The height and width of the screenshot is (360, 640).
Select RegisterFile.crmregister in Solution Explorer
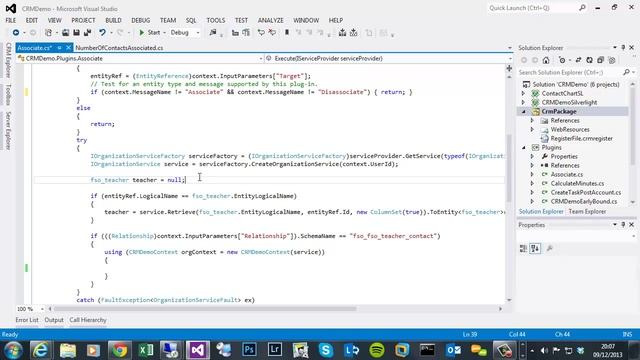pyautogui.click(x=581, y=138)
